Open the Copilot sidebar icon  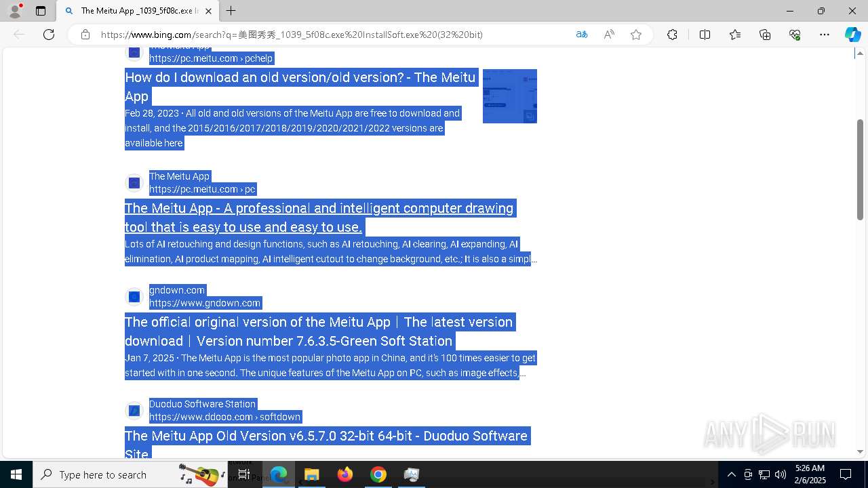pos(852,35)
